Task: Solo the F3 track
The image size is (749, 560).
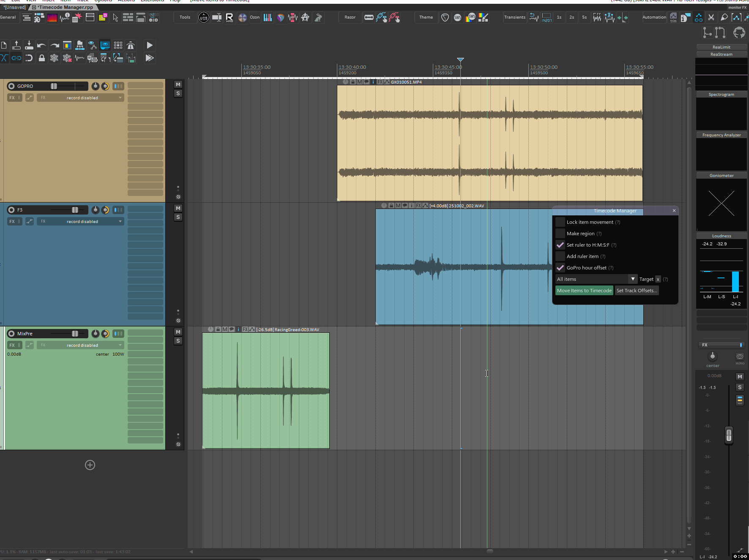Action: coord(178,217)
